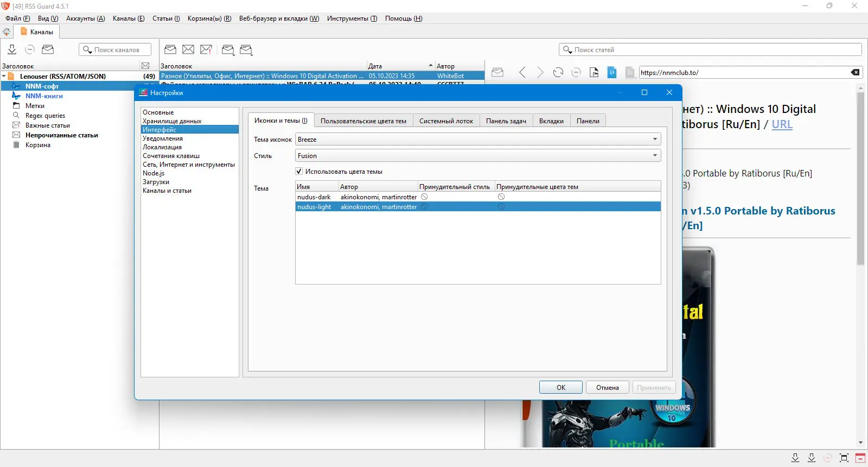Click the browser back arrow icon

click(x=522, y=72)
